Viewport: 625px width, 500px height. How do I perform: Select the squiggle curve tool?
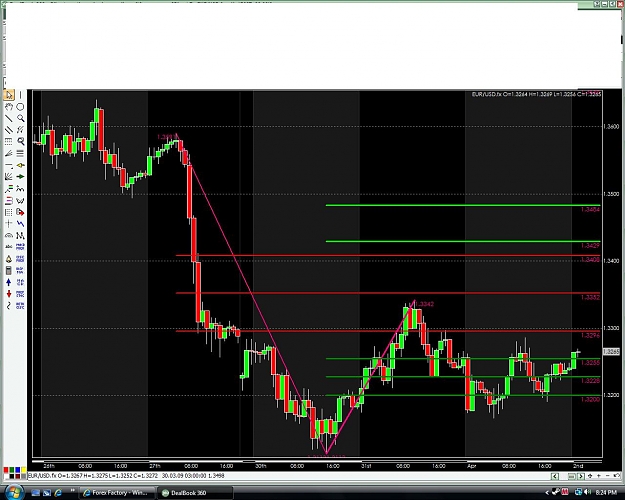pos(9,306)
